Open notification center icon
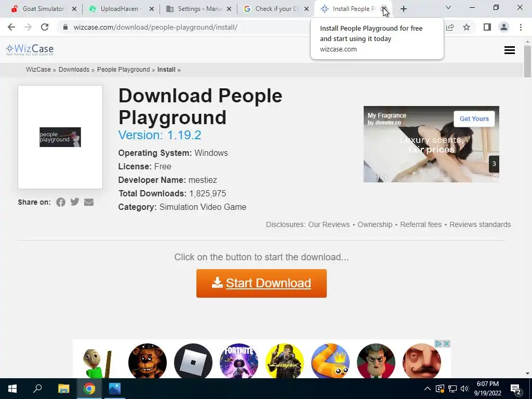532x399 pixels. (x=516, y=389)
